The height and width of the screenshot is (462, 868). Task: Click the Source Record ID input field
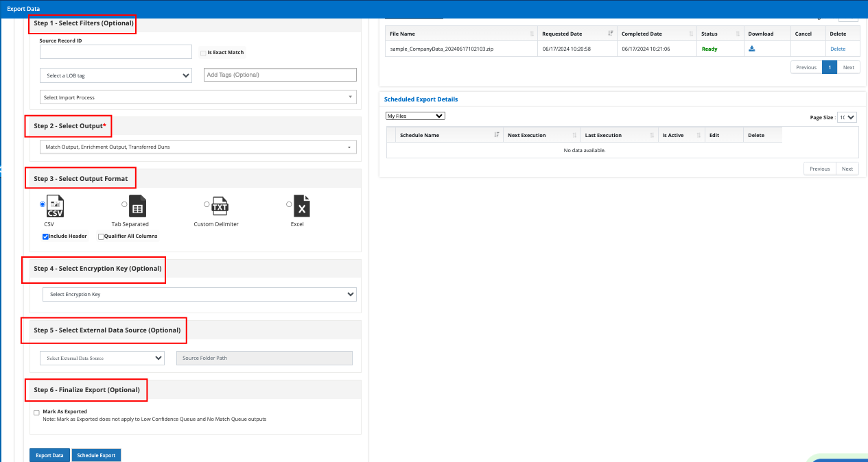pos(116,52)
